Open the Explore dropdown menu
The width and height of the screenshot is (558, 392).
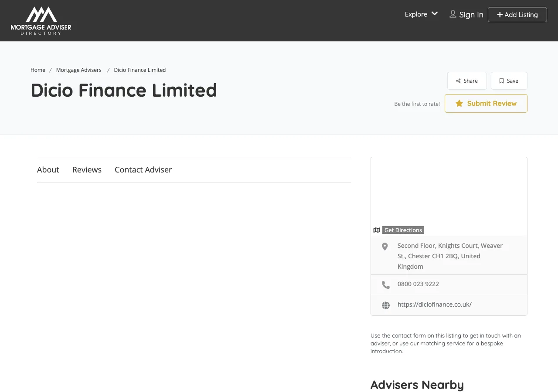pos(415,14)
